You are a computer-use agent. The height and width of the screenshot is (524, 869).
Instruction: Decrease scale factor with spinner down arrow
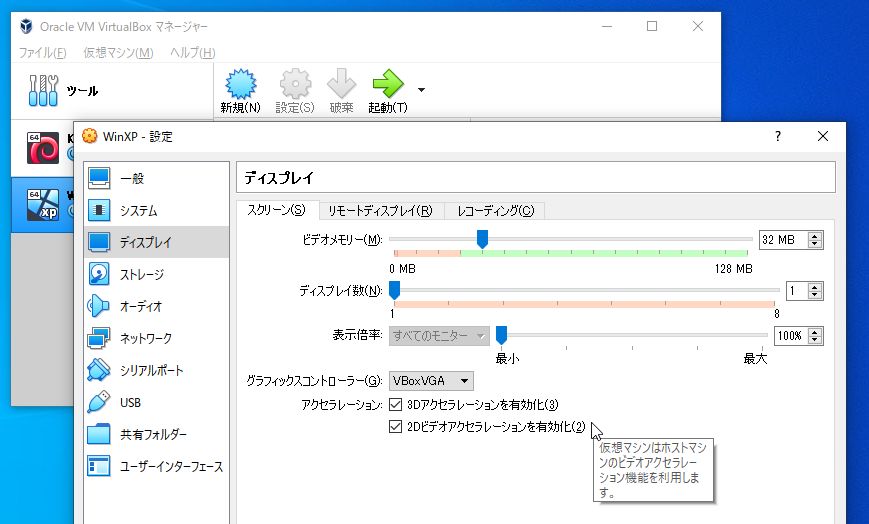pyautogui.click(x=815, y=340)
